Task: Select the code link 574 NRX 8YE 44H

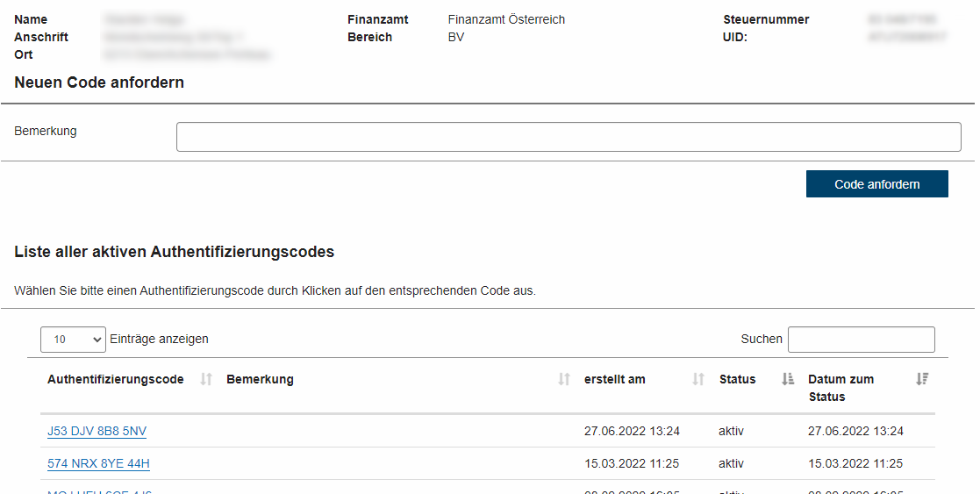Action: 98,463
